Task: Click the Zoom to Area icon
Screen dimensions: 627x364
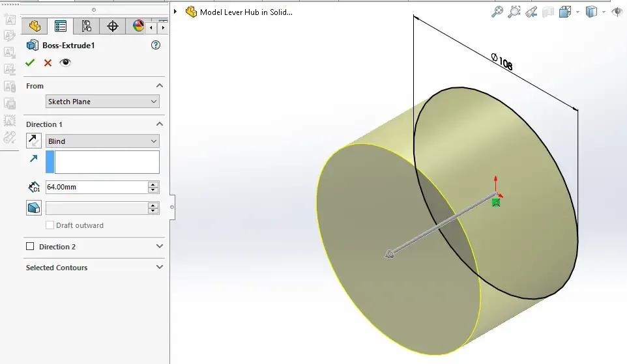Action: coord(514,12)
